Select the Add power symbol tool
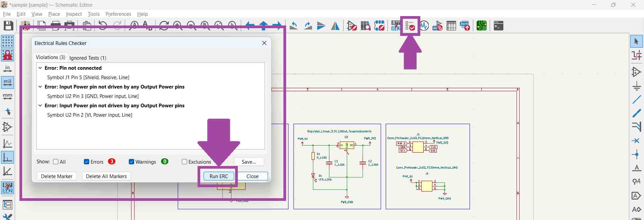644x220 pixels. (637, 86)
